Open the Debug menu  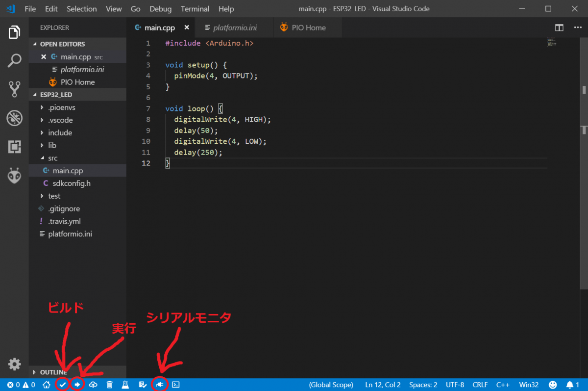click(161, 9)
